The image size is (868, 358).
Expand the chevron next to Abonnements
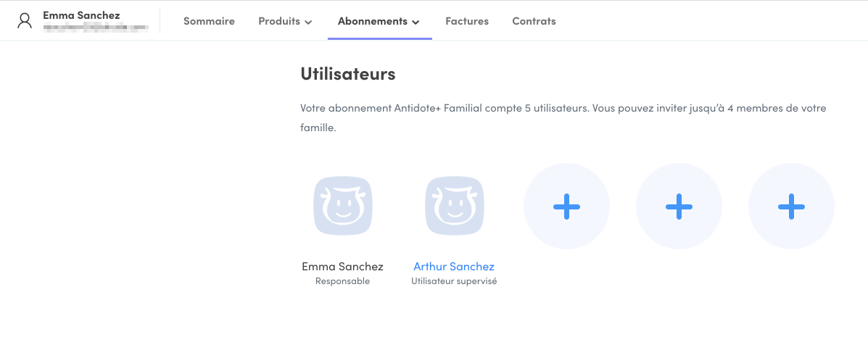point(416,22)
